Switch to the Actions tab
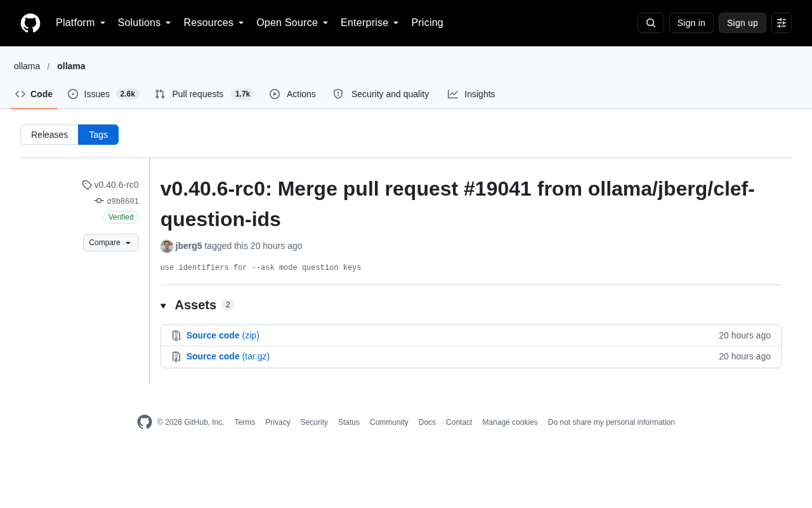Image resolution: width=812 pixels, height=508 pixels. 292,94
